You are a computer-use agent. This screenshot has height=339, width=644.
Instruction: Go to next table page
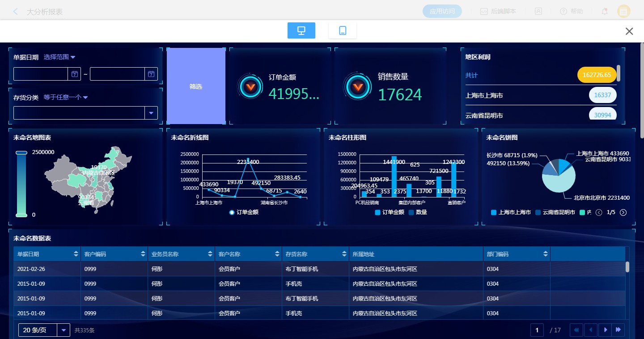(x=605, y=330)
